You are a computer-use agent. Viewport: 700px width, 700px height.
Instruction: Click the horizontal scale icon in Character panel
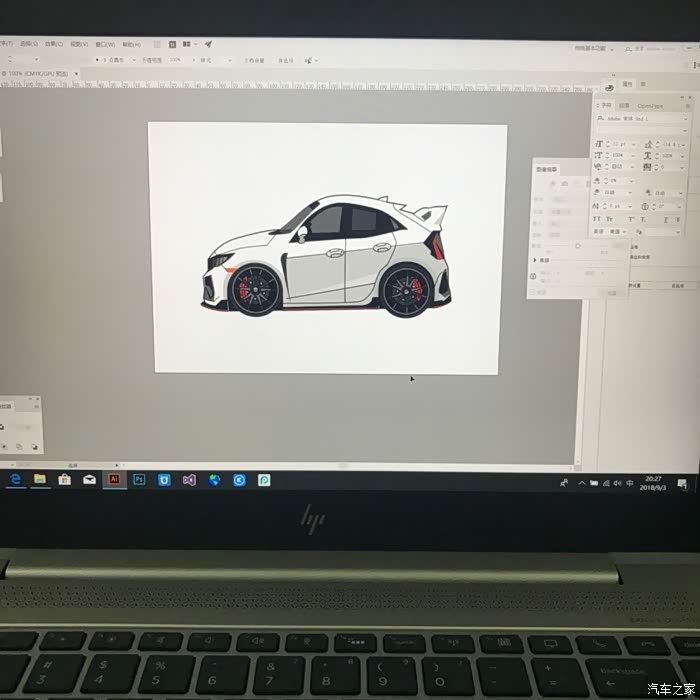[647, 156]
